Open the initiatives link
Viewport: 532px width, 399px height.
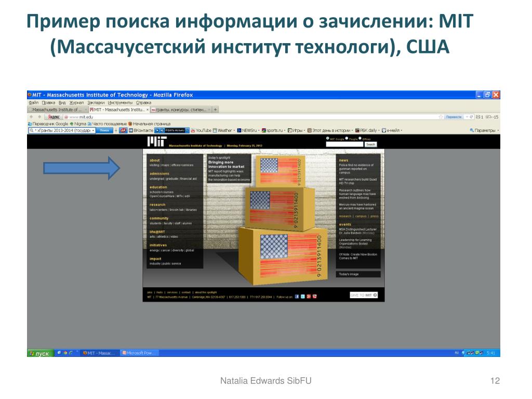click(x=158, y=245)
